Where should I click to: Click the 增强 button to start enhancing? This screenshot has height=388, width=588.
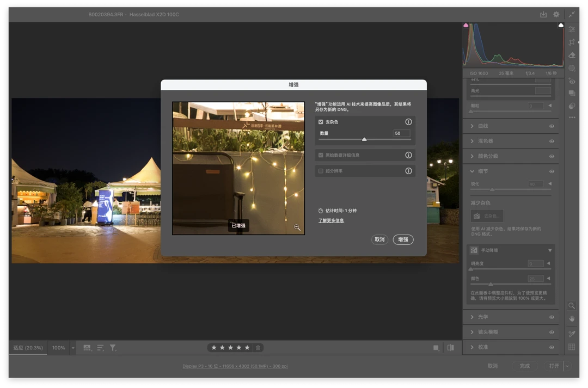403,239
